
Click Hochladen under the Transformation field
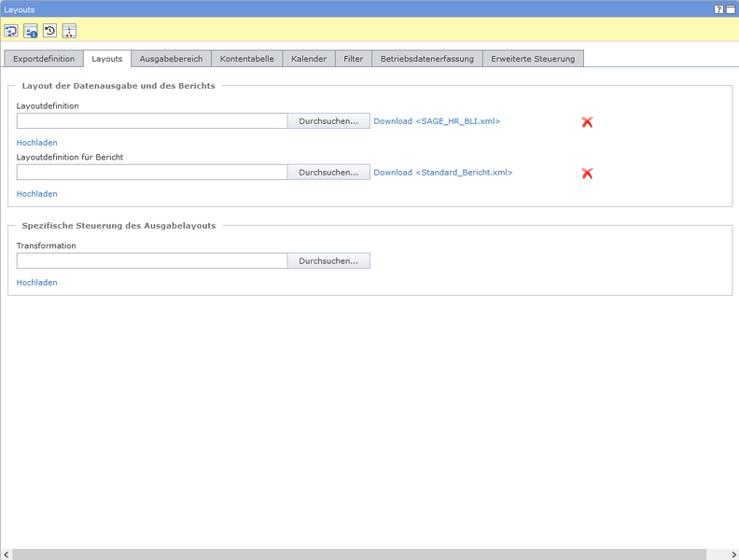(37, 283)
